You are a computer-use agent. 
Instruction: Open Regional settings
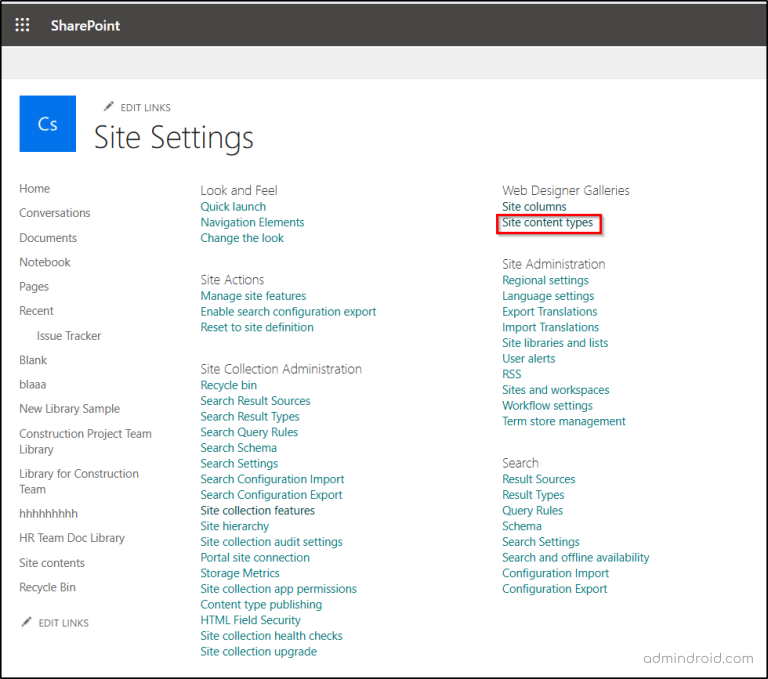click(545, 280)
